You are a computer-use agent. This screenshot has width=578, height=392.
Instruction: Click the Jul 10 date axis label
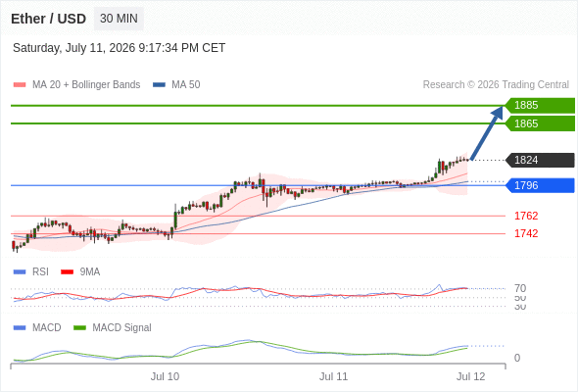click(165, 376)
